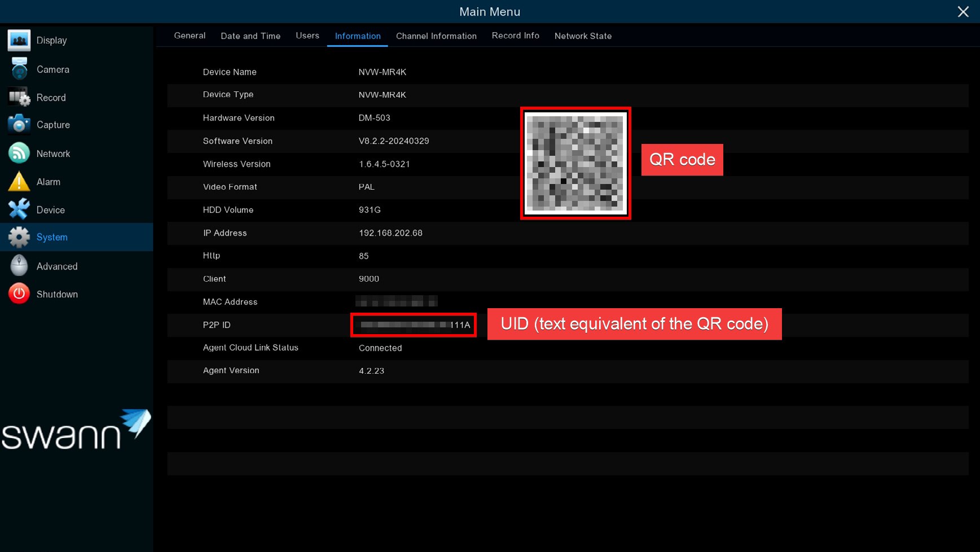Open the Date and Time tab
980x552 pixels.
[251, 36]
